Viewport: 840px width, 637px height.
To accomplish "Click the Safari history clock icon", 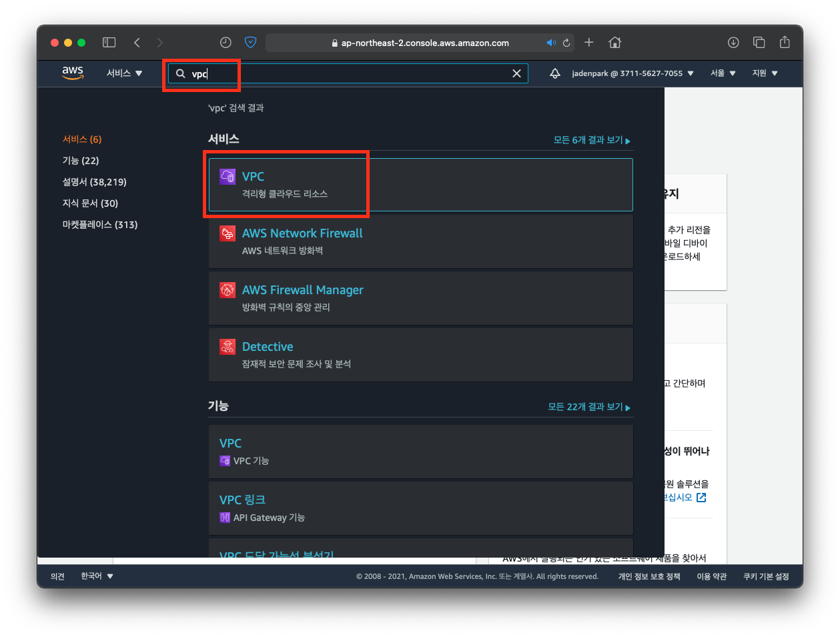I will 226,43.
